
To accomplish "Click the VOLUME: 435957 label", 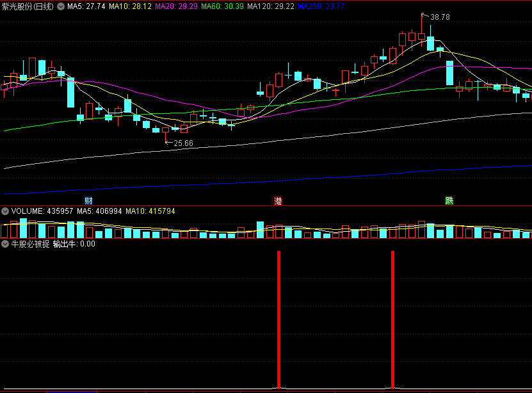I will [x=42, y=211].
